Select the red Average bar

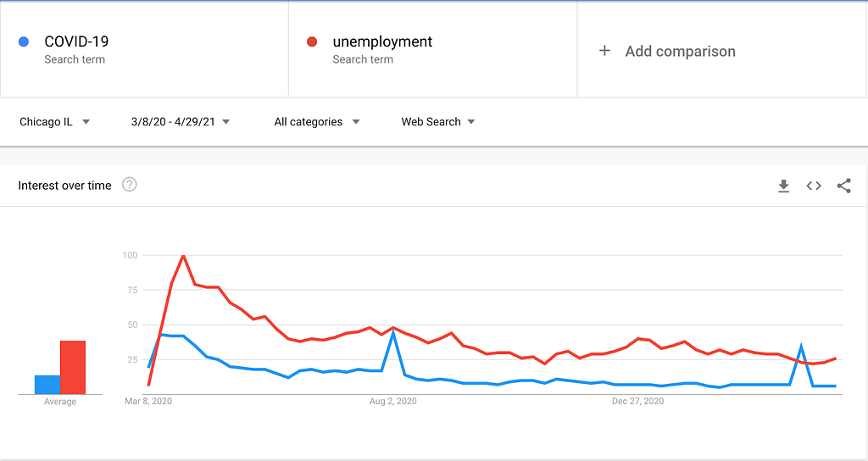point(73,368)
